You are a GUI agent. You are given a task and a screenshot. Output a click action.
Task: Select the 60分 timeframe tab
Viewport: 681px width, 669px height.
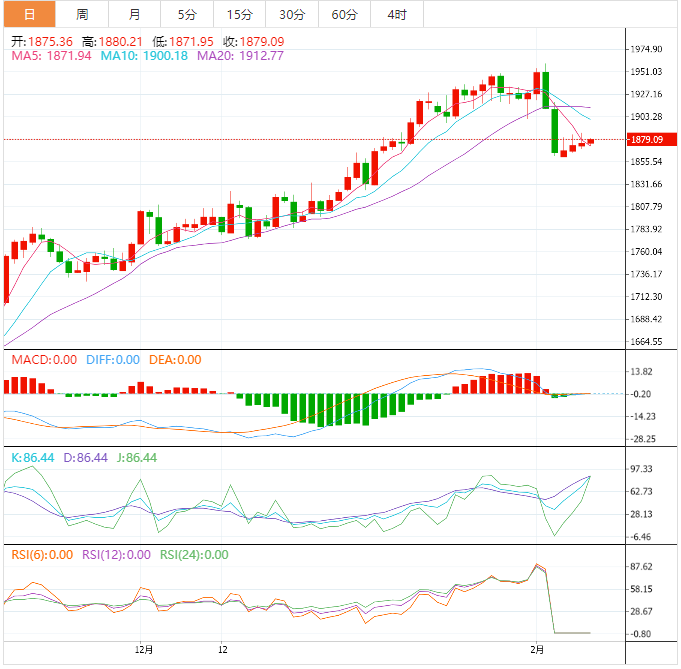pos(344,14)
